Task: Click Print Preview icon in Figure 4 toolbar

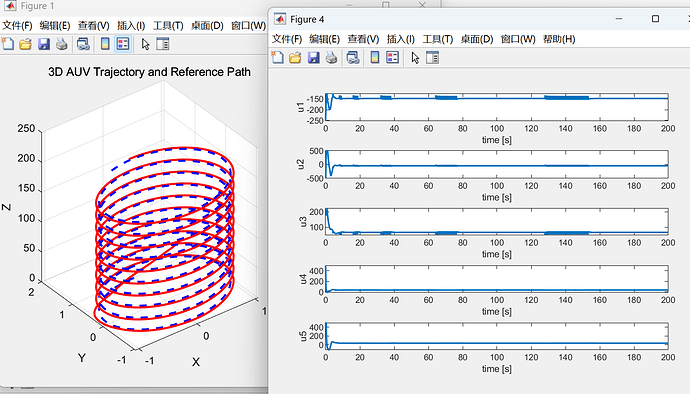Action: click(353, 58)
